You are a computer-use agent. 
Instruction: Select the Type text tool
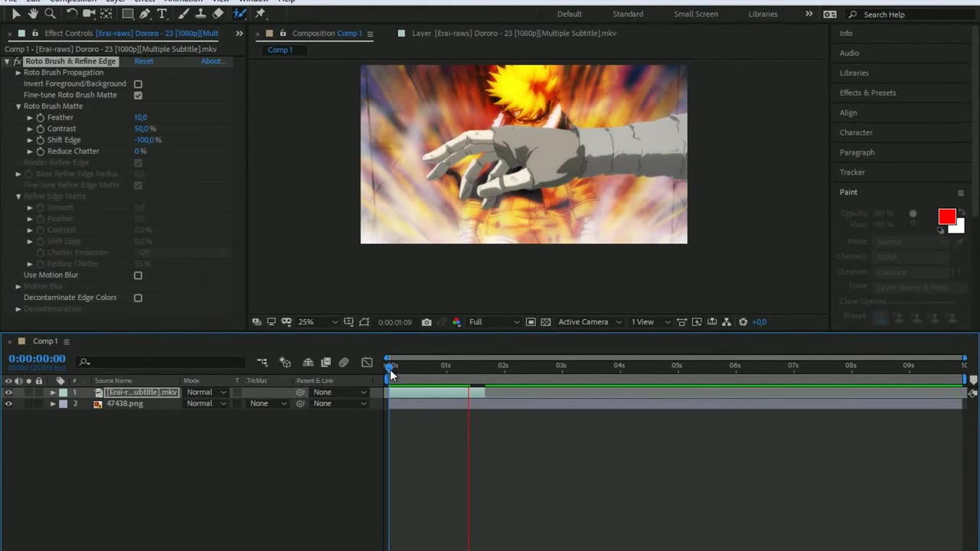tap(162, 14)
